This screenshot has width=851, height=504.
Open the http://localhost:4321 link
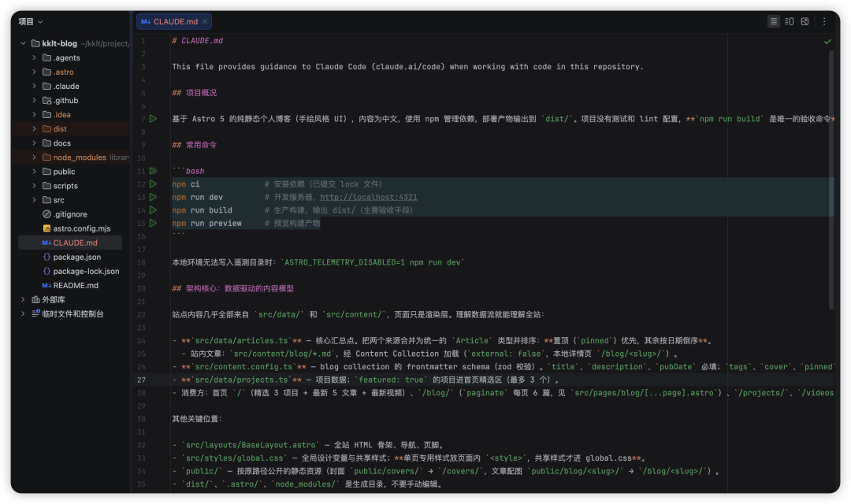point(369,197)
